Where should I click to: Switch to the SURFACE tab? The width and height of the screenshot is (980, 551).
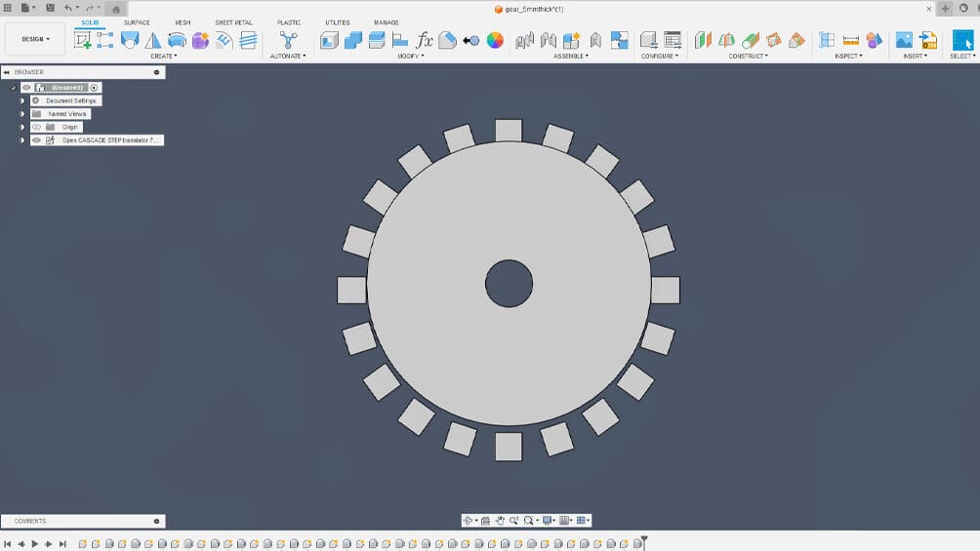coord(137,22)
